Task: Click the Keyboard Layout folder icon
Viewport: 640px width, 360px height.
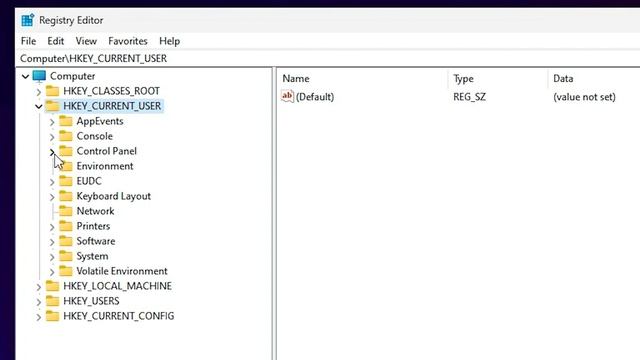Action: click(66, 196)
